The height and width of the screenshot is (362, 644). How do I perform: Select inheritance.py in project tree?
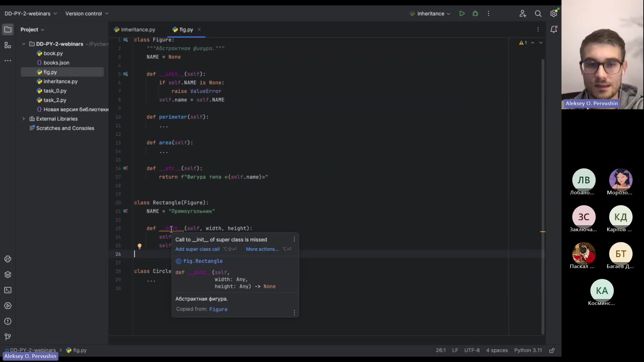click(x=60, y=81)
